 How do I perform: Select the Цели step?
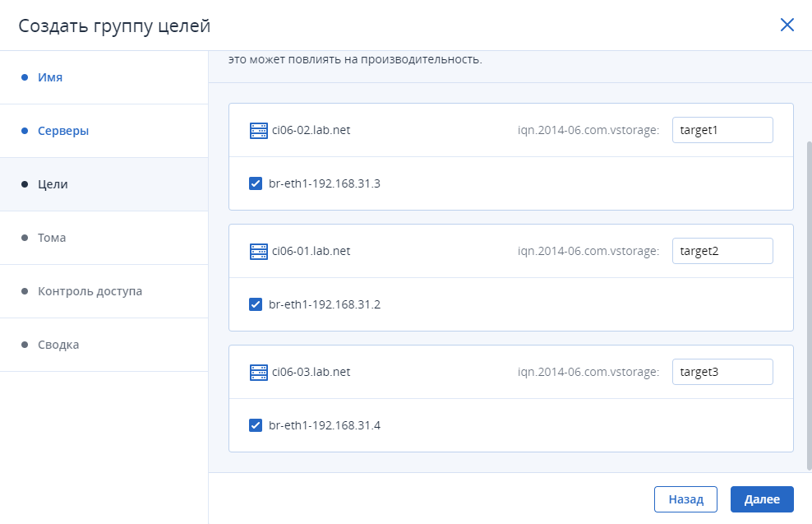[x=104, y=184]
